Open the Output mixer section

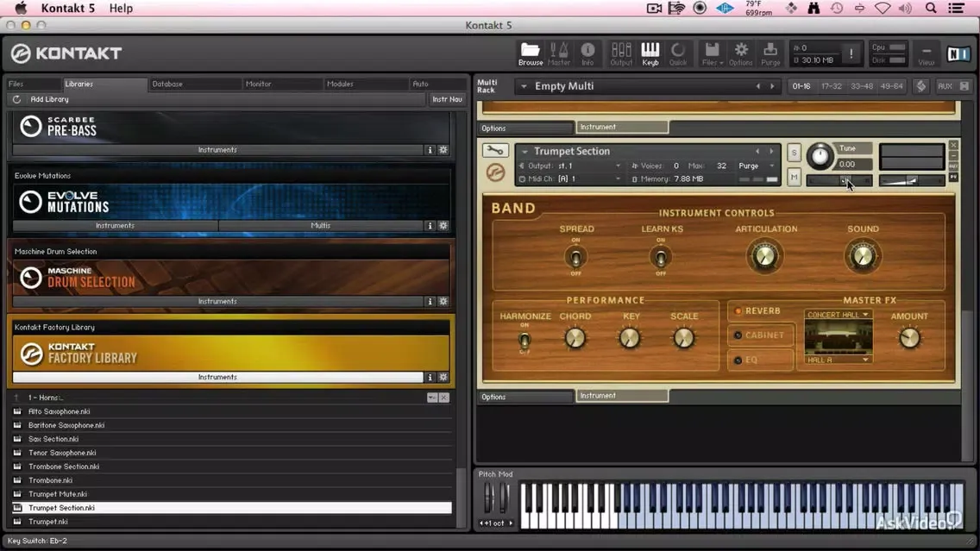[620, 53]
